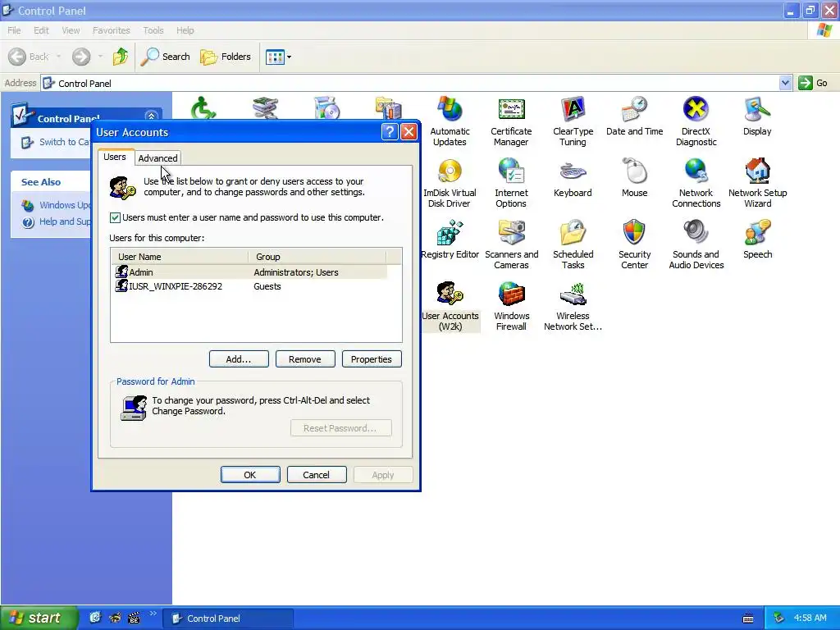Open ImDisk Virtual Disk Driver

(450, 183)
